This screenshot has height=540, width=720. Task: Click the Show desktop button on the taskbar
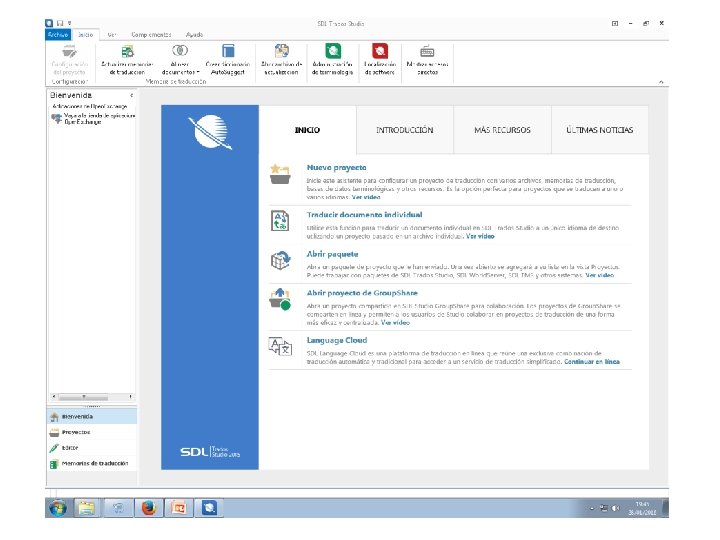666,508
